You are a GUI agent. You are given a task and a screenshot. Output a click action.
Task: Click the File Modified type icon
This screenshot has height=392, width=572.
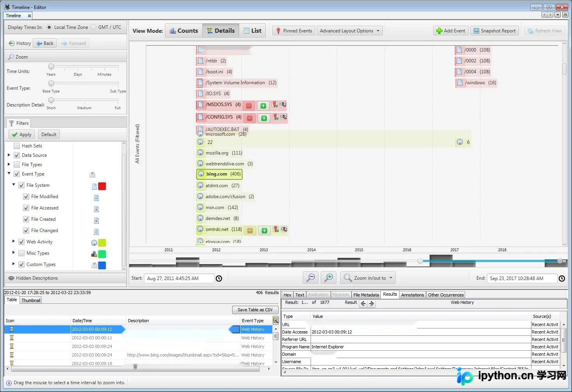[96, 198]
